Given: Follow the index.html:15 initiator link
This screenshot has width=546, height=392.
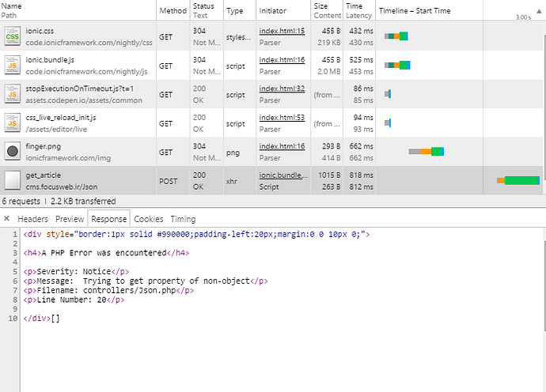Looking at the screenshot, I should tap(282, 31).
